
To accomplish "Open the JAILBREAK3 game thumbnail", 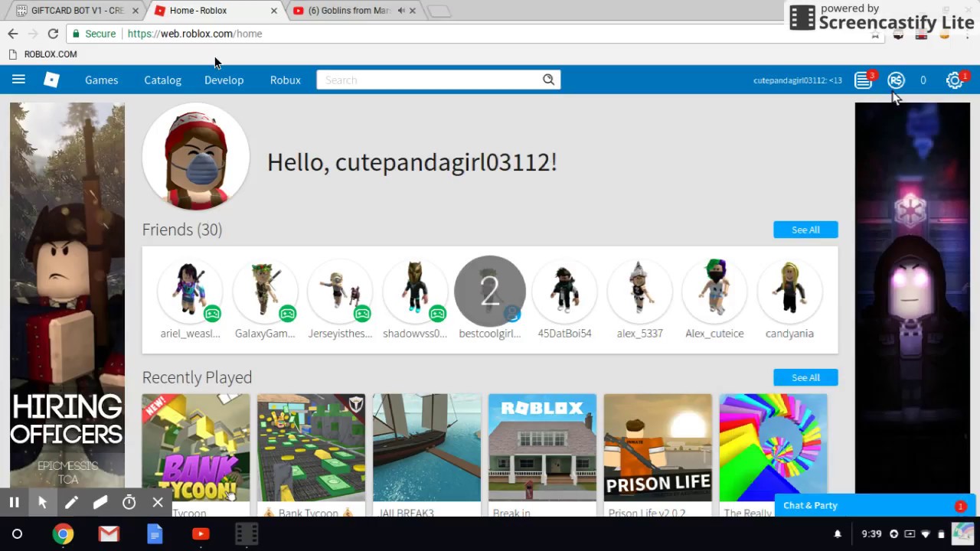I will [426, 448].
